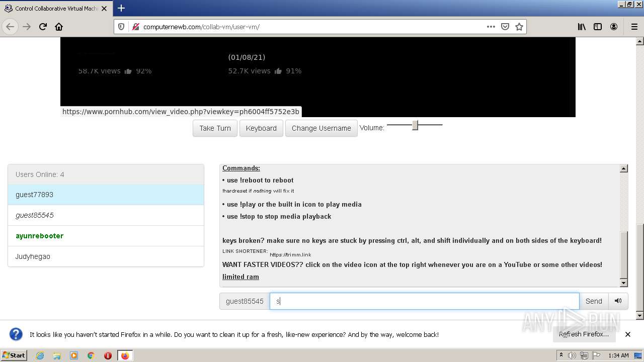Dismiss the Firefox refresh notification bar

(628, 334)
